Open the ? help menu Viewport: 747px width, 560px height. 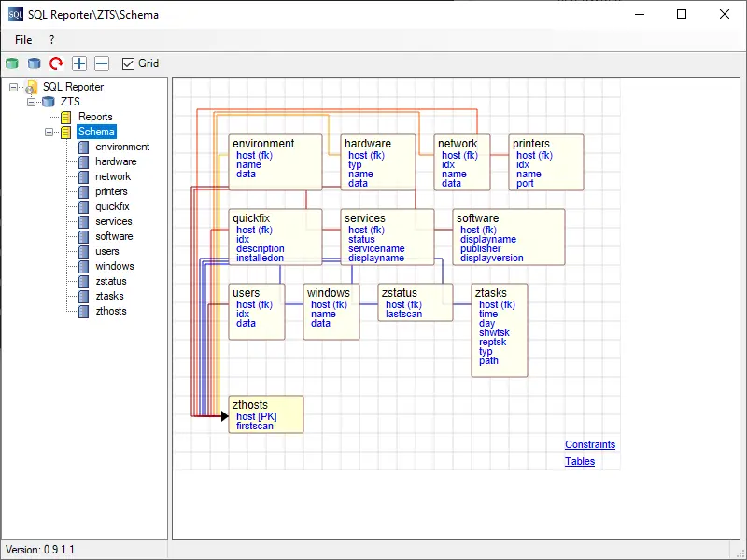pos(51,40)
